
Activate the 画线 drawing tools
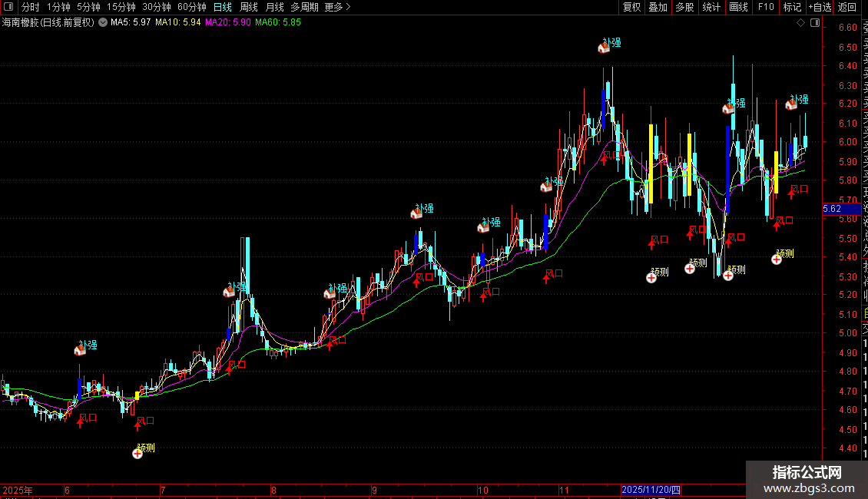[x=738, y=7]
